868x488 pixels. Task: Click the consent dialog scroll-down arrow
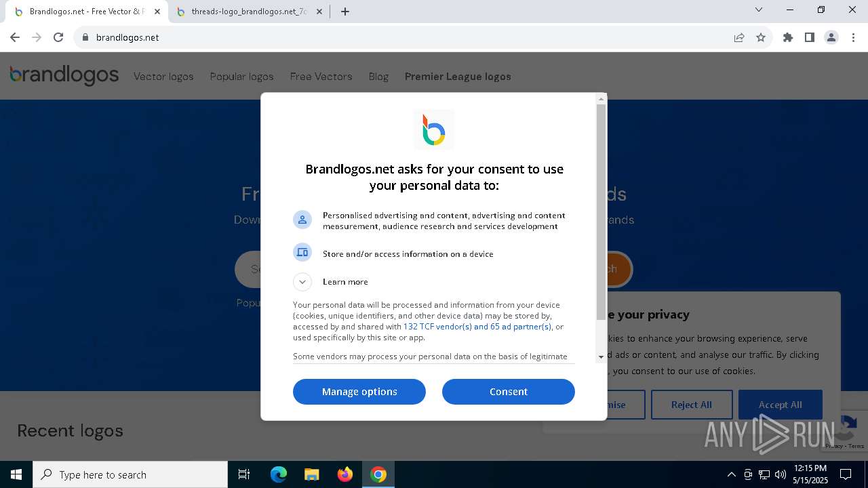pyautogui.click(x=601, y=357)
